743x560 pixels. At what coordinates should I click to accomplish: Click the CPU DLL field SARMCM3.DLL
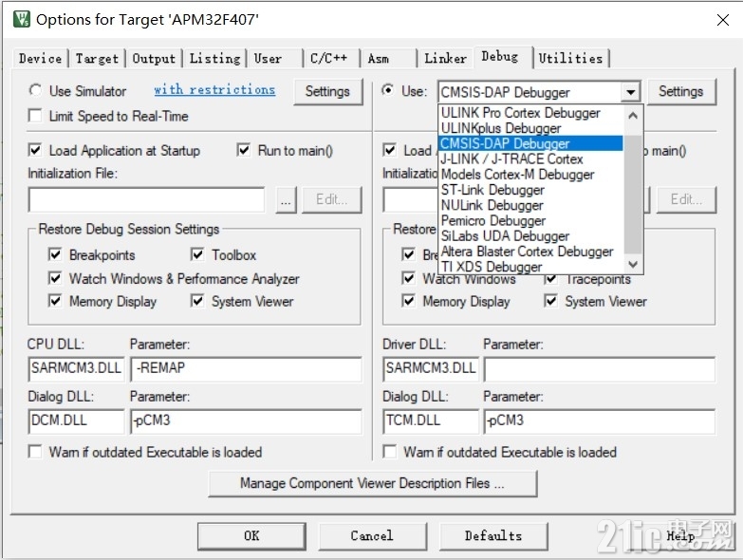tap(76, 368)
